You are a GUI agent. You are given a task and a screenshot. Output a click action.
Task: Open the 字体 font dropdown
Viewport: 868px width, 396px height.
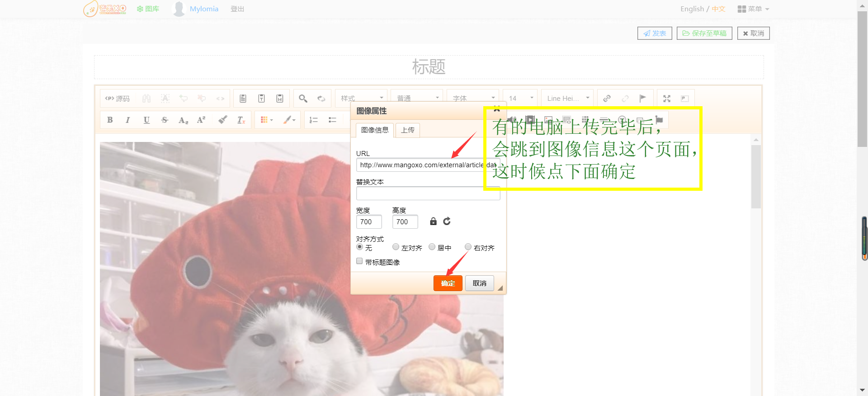tap(473, 98)
